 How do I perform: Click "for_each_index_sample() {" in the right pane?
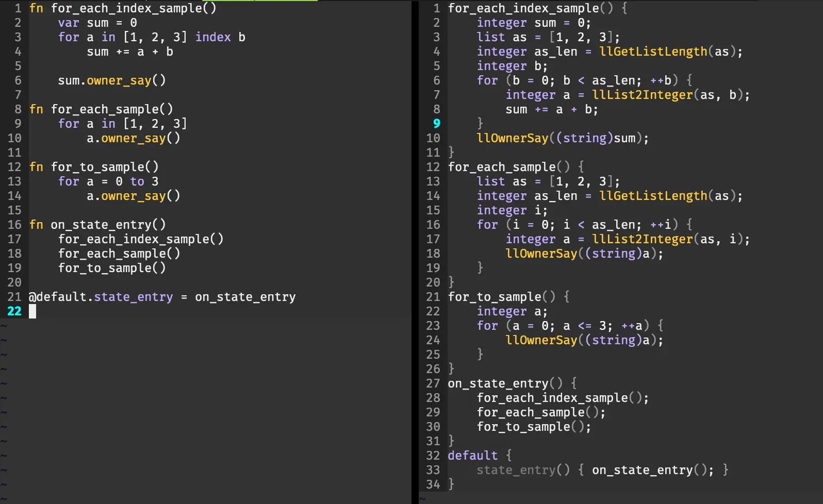coord(537,8)
